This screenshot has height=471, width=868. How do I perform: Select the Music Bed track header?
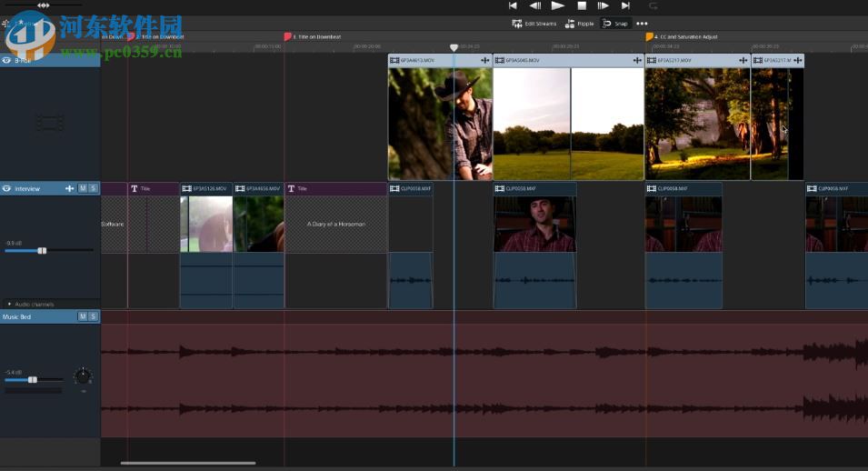(x=50, y=316)
